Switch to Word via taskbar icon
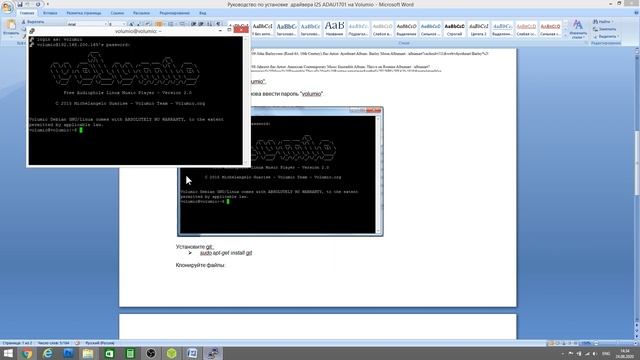Screen dimensions: 640x360 (x=192, y=353)
